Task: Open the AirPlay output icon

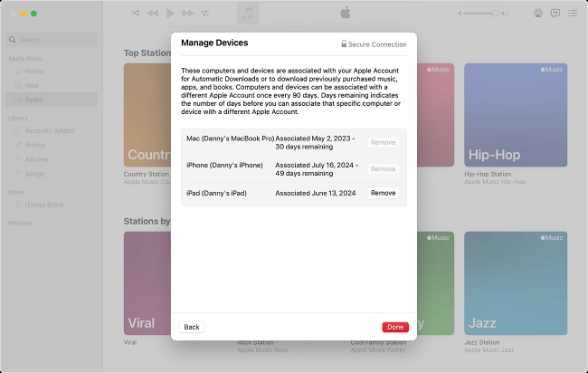Action: [538, 14]
